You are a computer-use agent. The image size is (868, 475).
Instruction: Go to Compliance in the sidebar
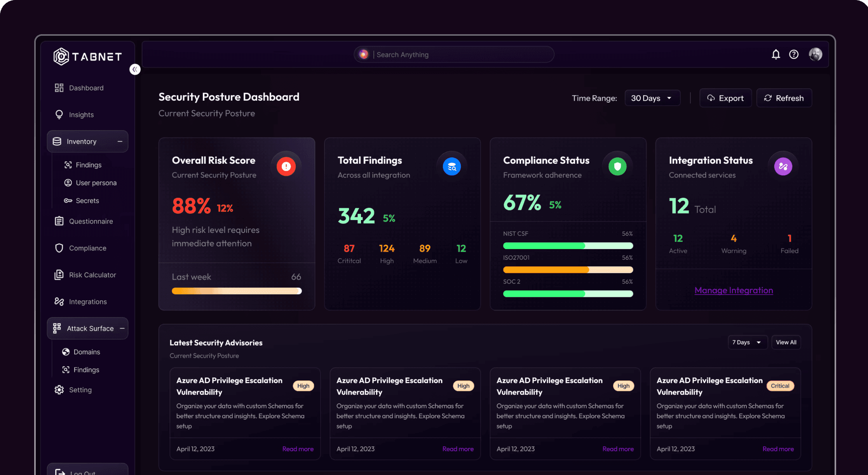(87, 248)
